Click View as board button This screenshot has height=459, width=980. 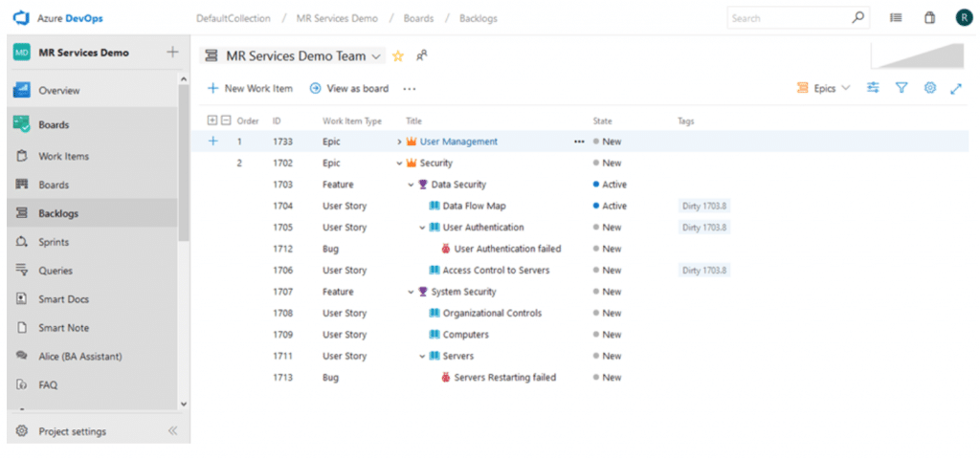349,89
